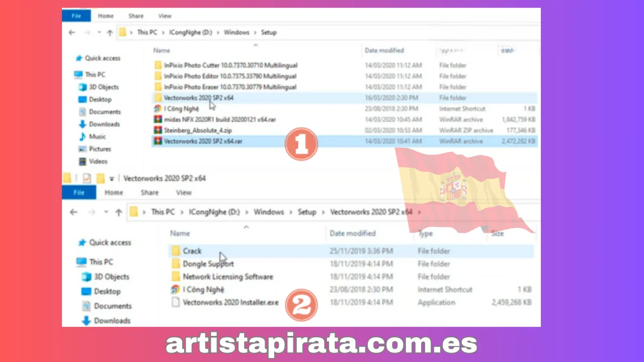
Task: Click Windows in lower address bar
Action: point(269,212)
